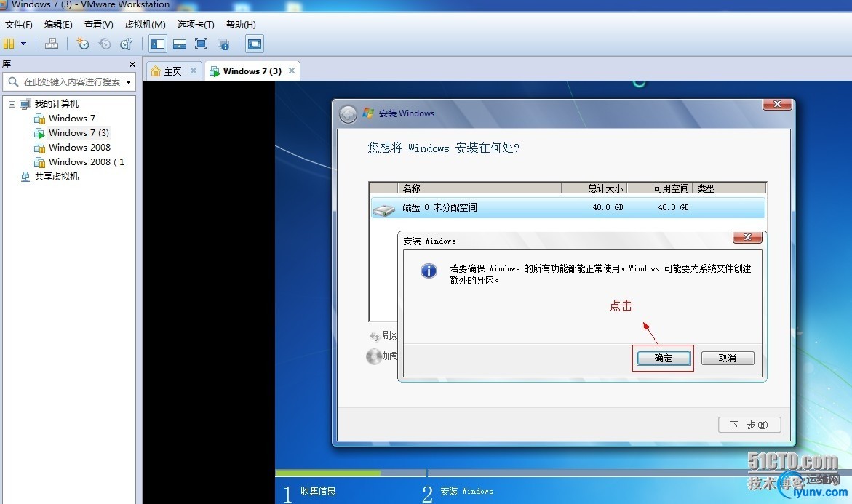Click 取消 in the dialog

point(728,359)
